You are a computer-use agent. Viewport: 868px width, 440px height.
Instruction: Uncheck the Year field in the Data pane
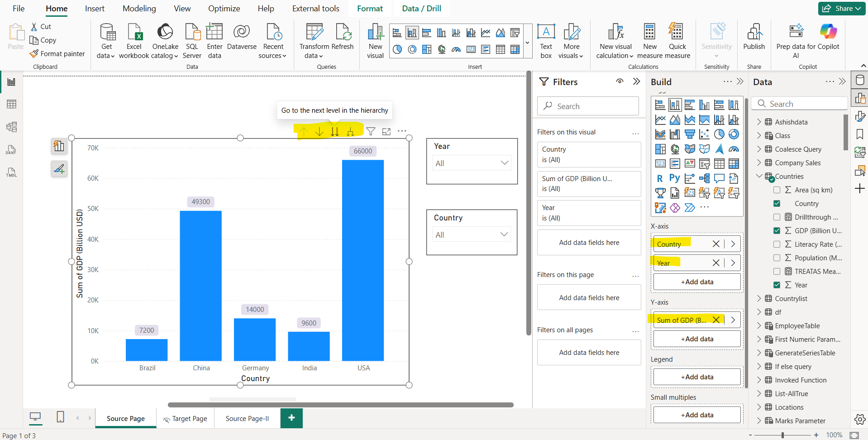pyautogui.click(x=777, y=285)
